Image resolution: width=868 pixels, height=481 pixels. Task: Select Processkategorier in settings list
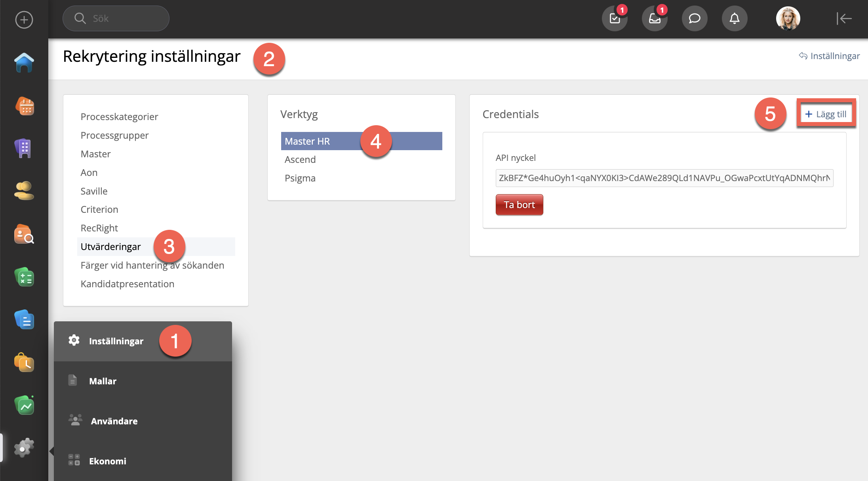coord(119,116)
